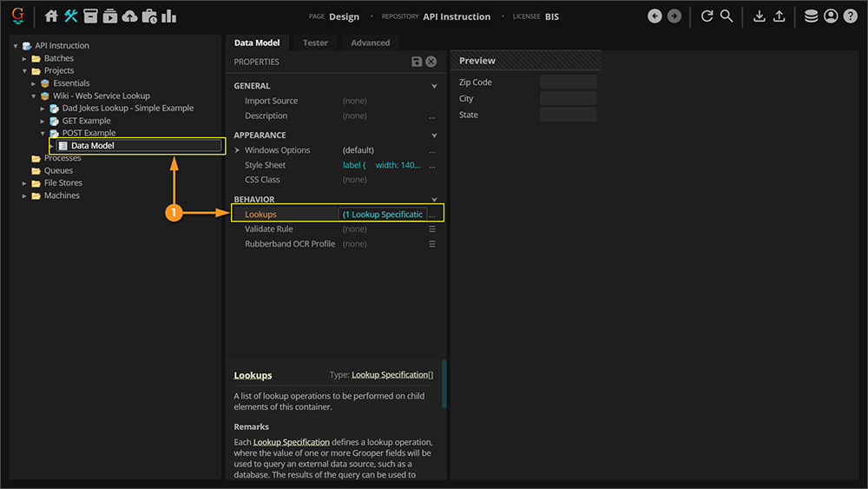Open the Home page icon
Viewport: 868px width, 489px height.
[x=51, y=17]
